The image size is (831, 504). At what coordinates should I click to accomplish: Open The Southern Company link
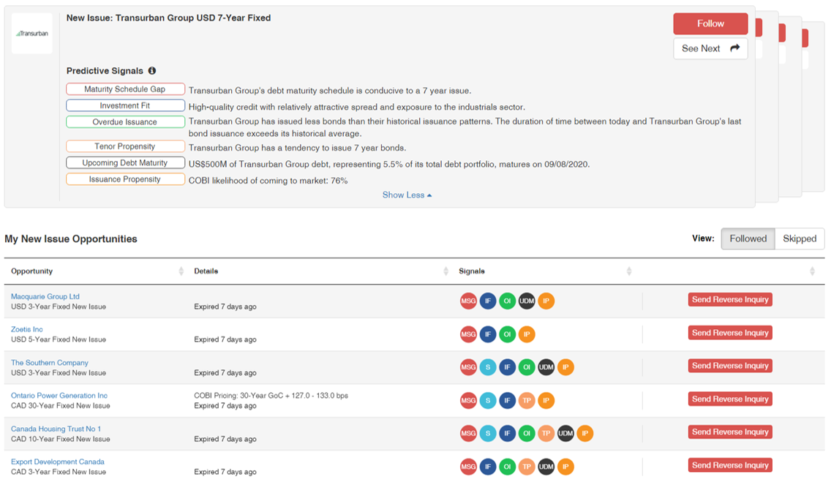[x=50, y=363]
